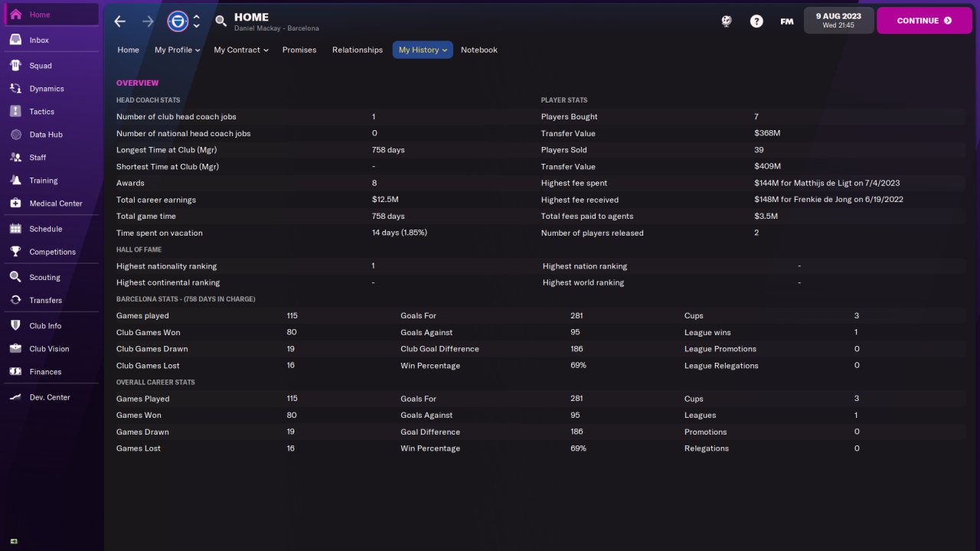980x551 pixels.
Task: Open the 9 Aug 2023 date button
Action: tap(838, 21)
